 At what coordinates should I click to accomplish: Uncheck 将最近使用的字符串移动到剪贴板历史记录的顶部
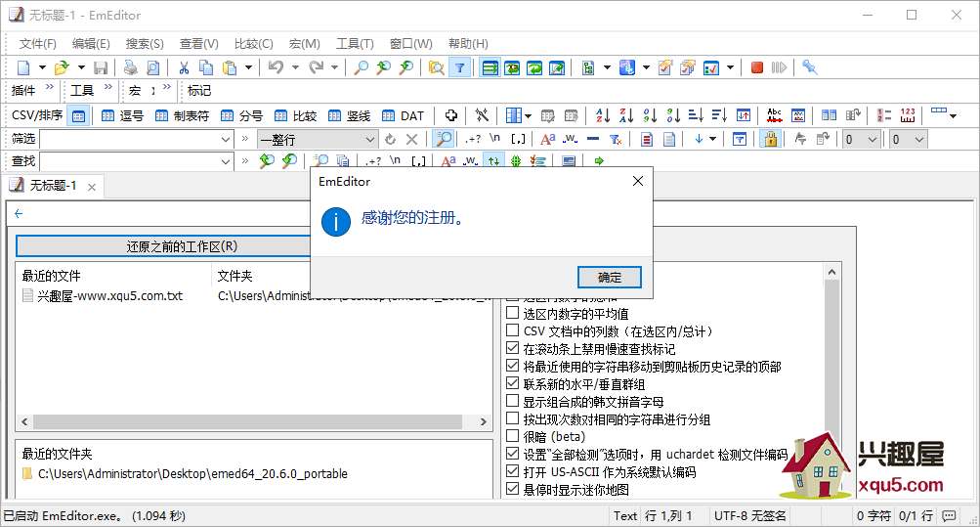coord(513,366)
